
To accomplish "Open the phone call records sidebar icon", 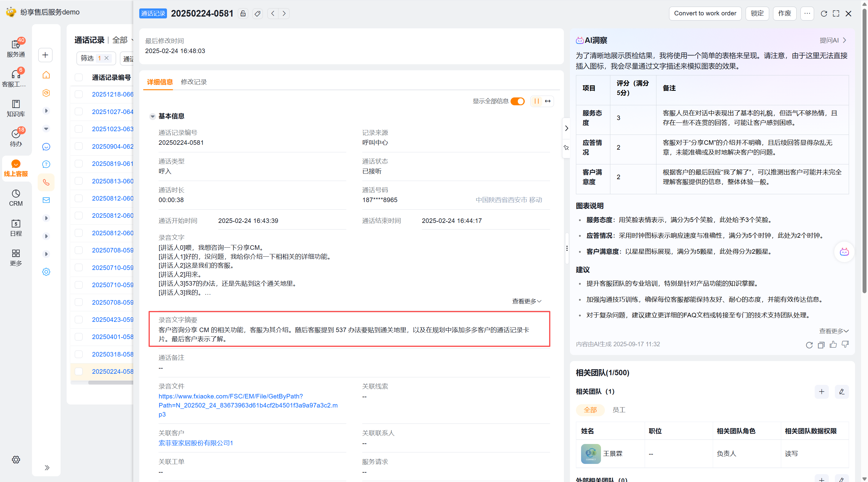I will (x=46, y=182).
